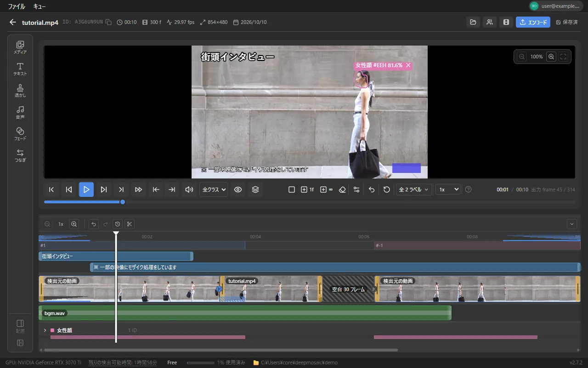Toggle the volume speaker icon

click(189, 190)
